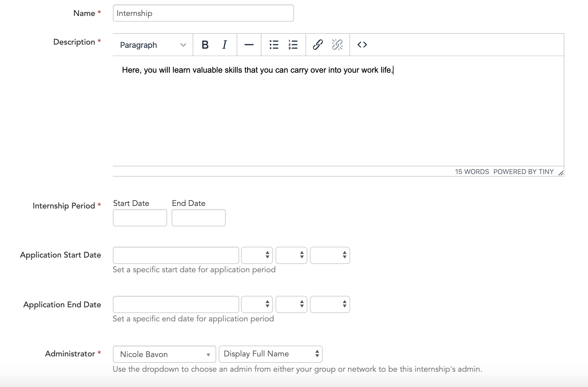Open the Nicole Bavon administrator dropdown
Screen dimensions: 588x387
tap(165, 354)
